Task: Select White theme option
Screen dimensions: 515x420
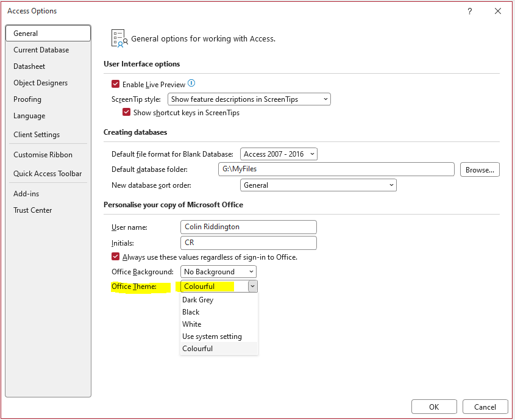Action: click(x=219, y=324)
